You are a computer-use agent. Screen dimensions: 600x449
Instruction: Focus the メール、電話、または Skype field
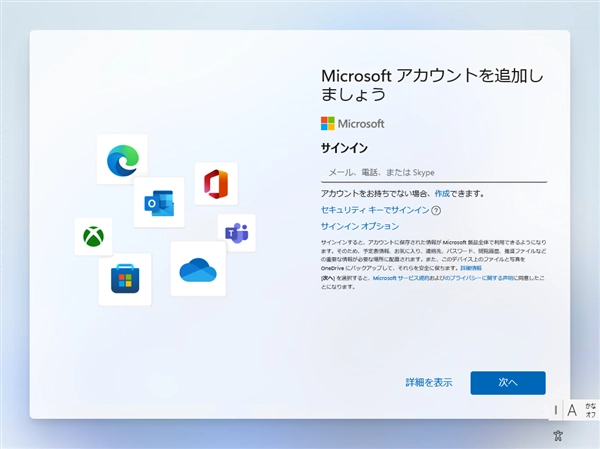pyautogui.click(x=434, y=173)
